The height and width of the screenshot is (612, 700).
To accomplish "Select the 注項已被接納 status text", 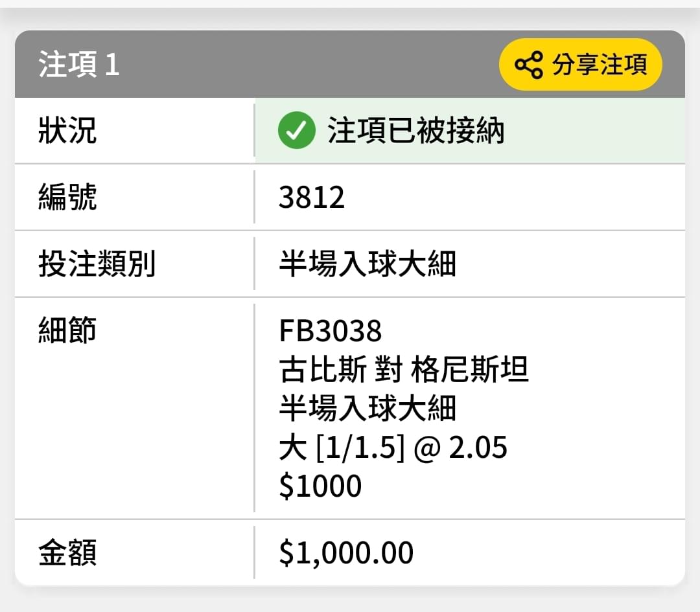I will pyautogui.click(x=415, y=131).
